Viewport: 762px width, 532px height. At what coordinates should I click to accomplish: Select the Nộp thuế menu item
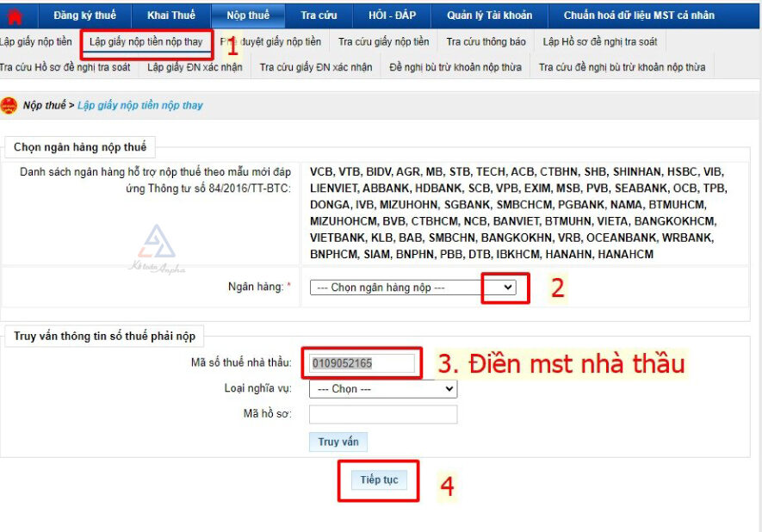[248, 15]
